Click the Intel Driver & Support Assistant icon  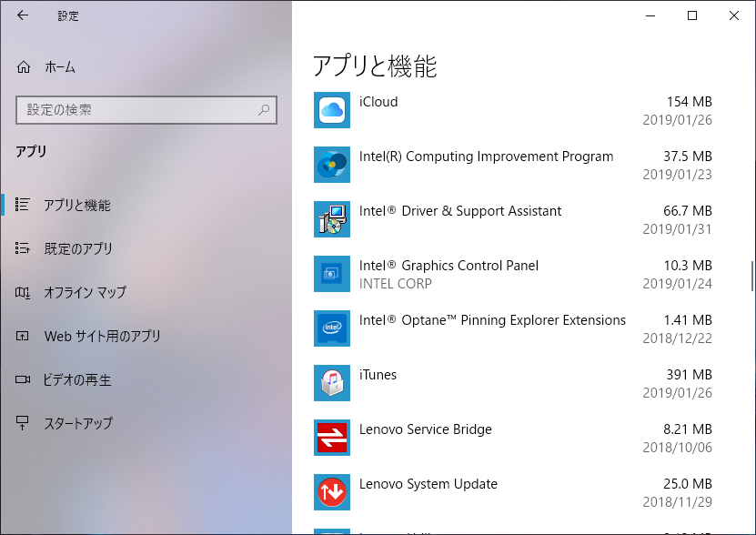tap(332, 219)
